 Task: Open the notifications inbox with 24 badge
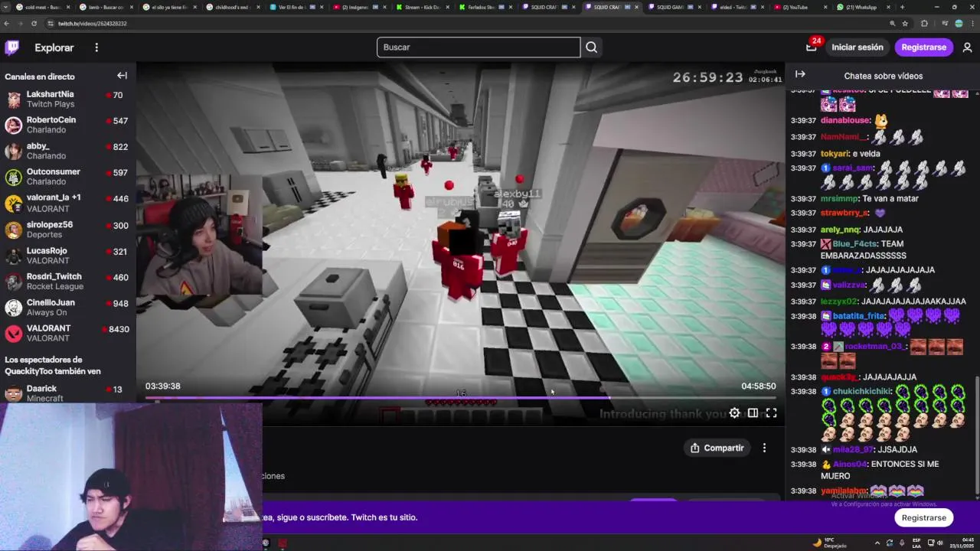tap(812, 47)
